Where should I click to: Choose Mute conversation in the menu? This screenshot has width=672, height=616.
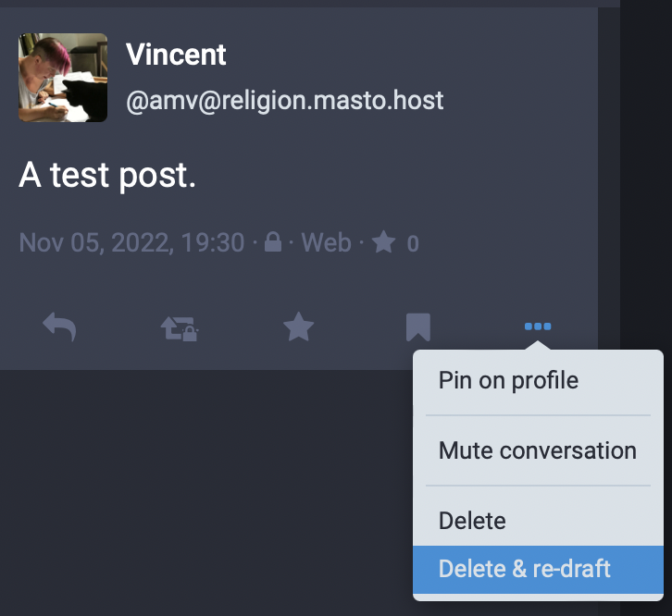tap(537, 450)
